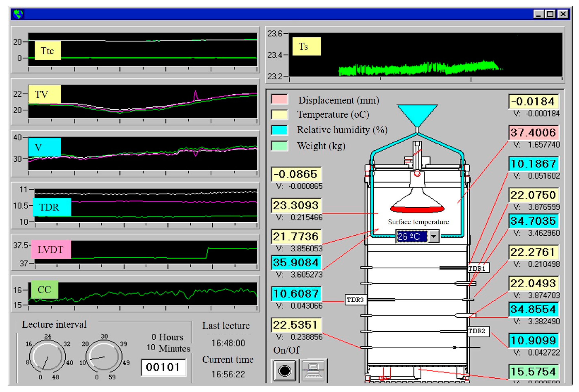Image resolution: width=579 pixels, height=392 pixels.
Task: Click the pink Displacement legend swatch
Action: (279, 99)
